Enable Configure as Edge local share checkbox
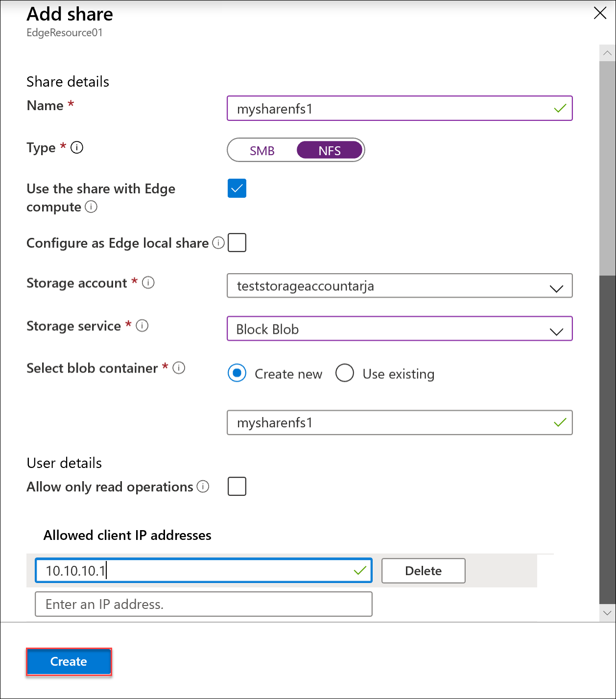Screen dimensions: 616x699 [237, 243]
